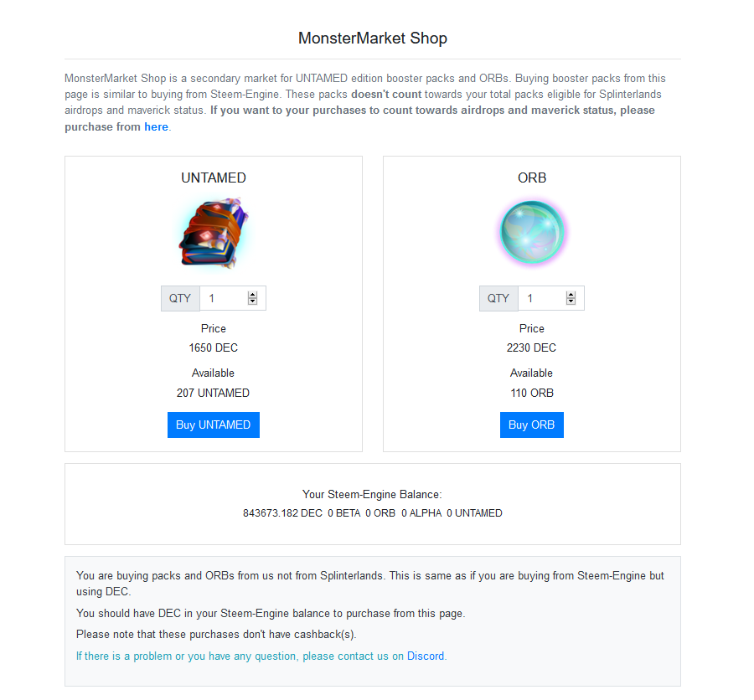Click the Buy ORB button

click(x=532, y=425)
